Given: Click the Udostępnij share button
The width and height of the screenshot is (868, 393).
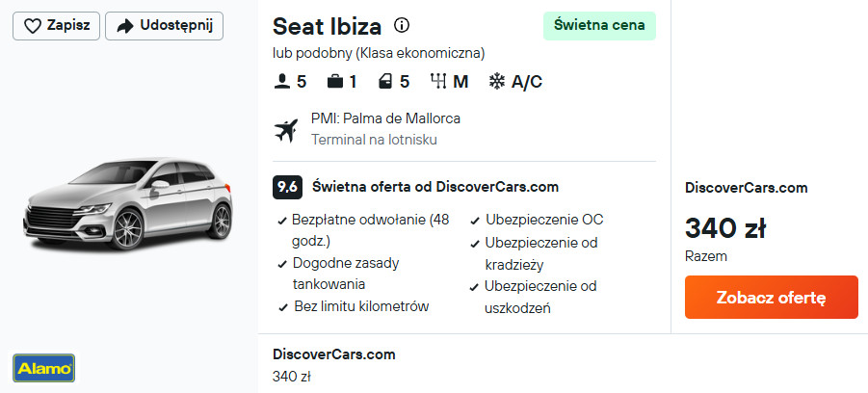Looking at the screenshot, I should [164, 26].
